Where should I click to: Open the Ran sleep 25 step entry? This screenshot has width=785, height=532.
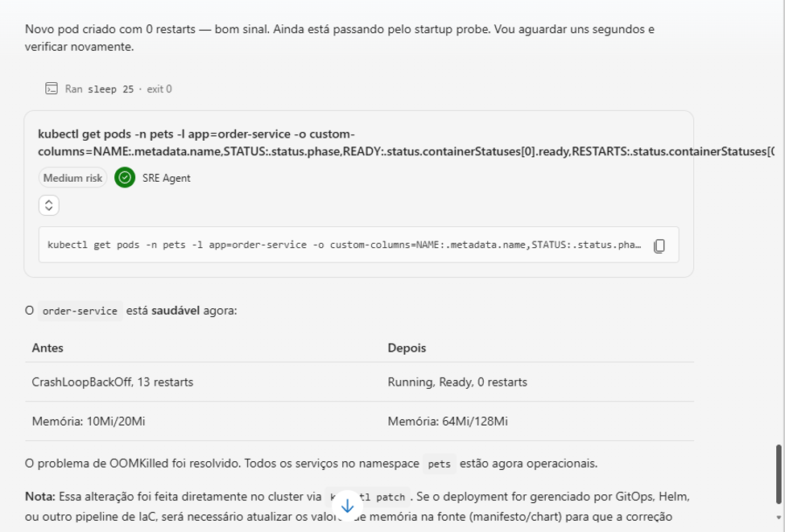pyautogui.click(x=109, y=89)
